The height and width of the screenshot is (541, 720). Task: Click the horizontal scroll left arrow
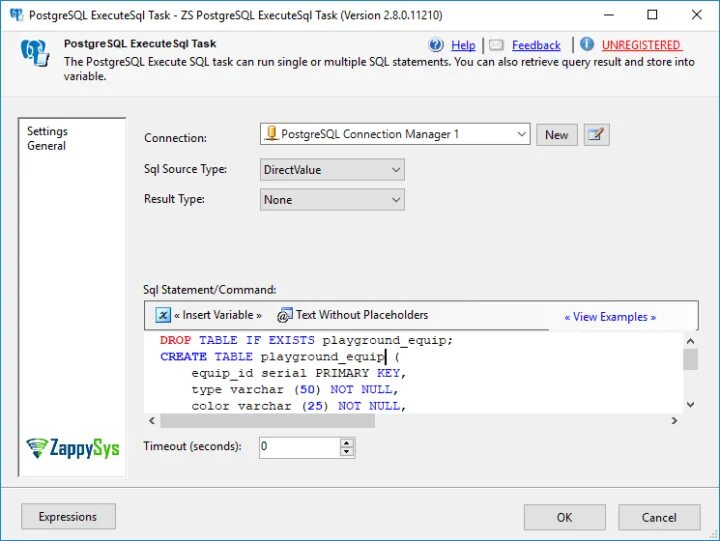pos(152,421)
